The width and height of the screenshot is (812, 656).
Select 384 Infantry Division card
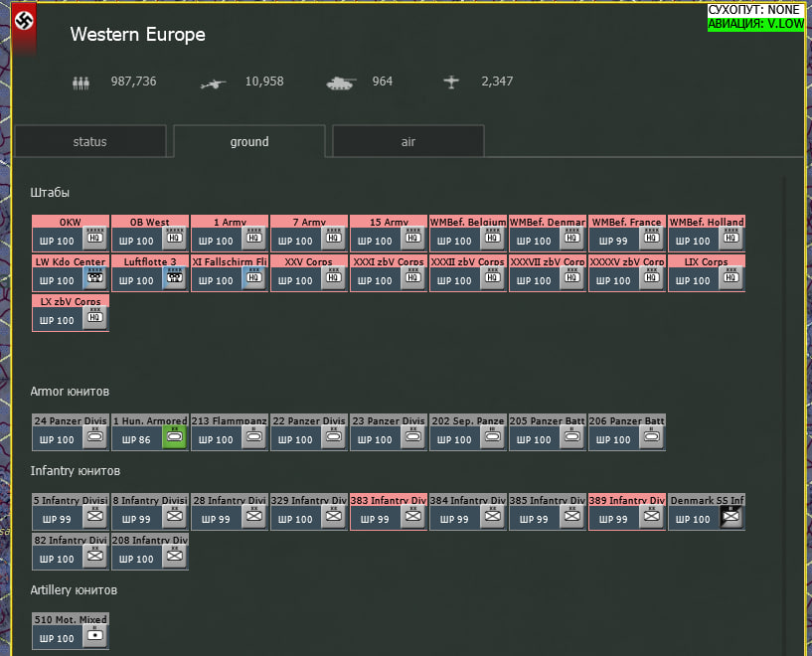468,512
